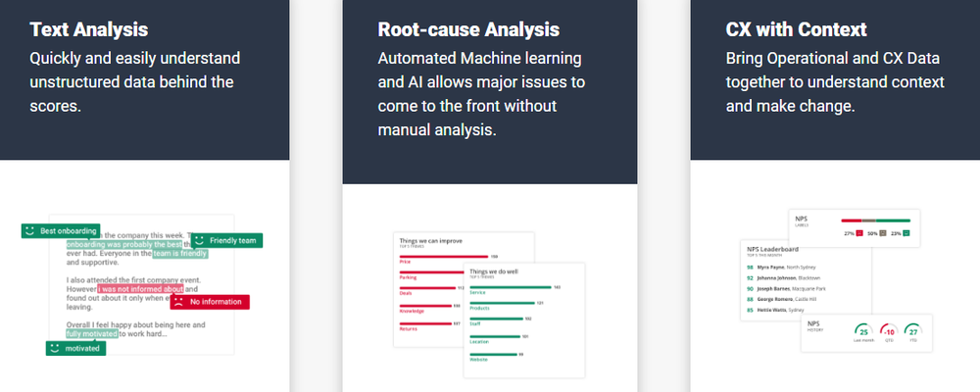Click the smiley icon on Friendly team tag
The height and width of the screenshot is (392, 980).
click(x=199, y=240)
